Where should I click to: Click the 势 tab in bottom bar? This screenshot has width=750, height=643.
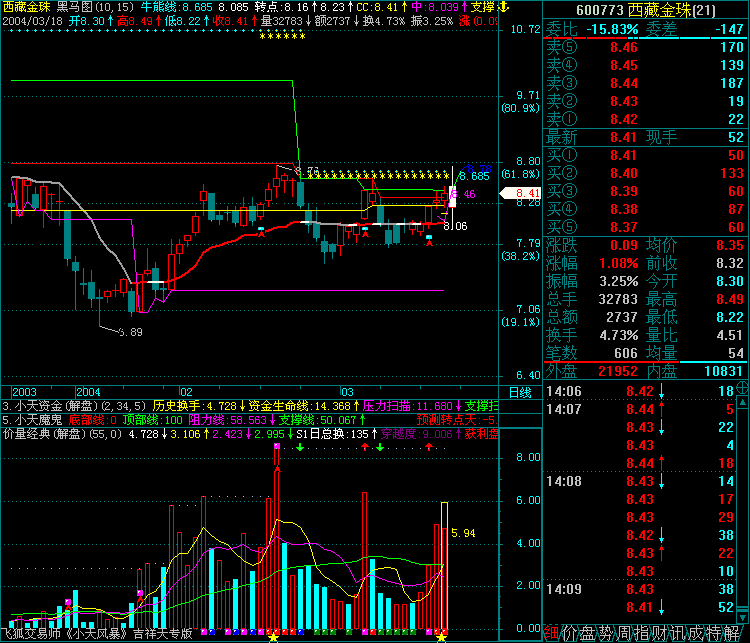pyautogui.click(x=605, y=633)
